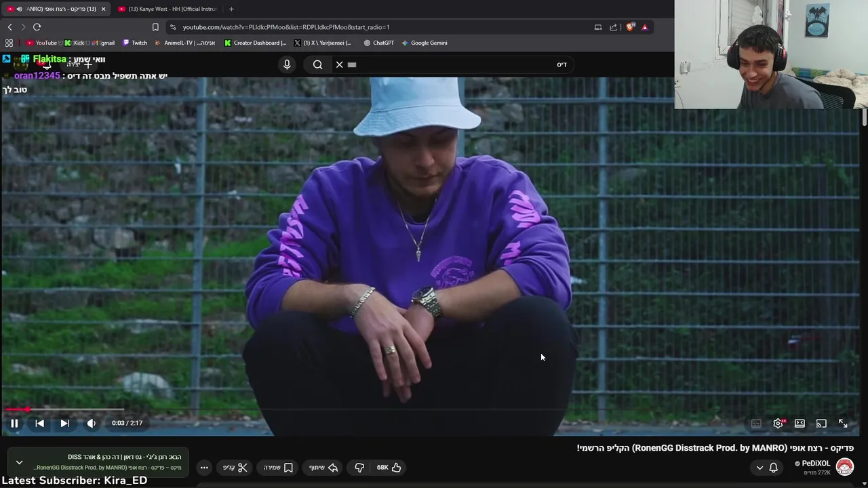Click the muted-audio speaker on the active tab
The image size is (868, 488).
coord(19,9)
